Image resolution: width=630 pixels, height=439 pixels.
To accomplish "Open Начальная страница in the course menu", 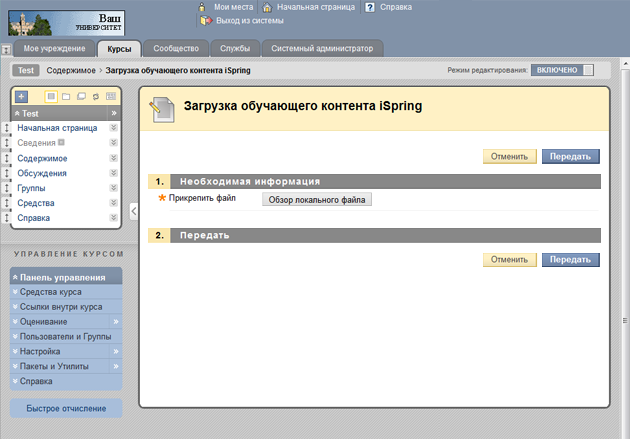I will pos(57,128).
